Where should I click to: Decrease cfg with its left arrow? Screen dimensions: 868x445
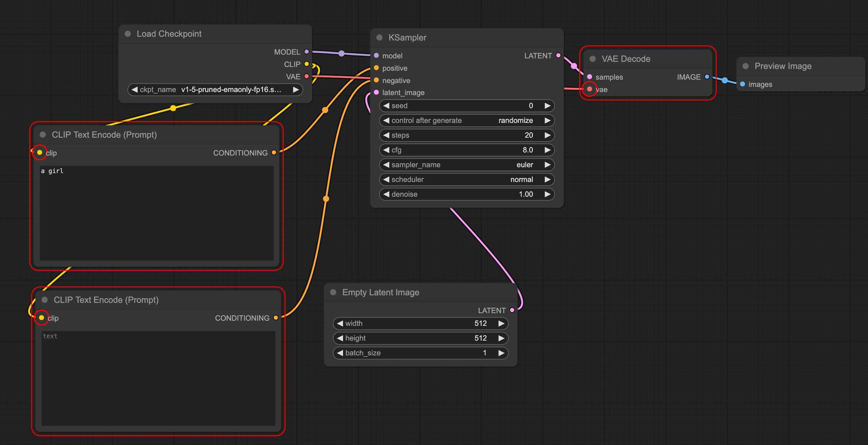point(386,150)
